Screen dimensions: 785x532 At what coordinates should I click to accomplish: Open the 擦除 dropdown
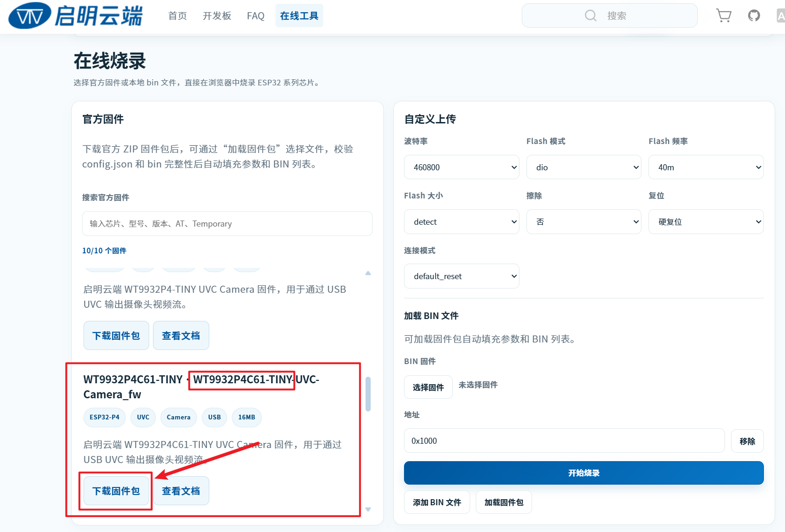(x=584, y=221)
